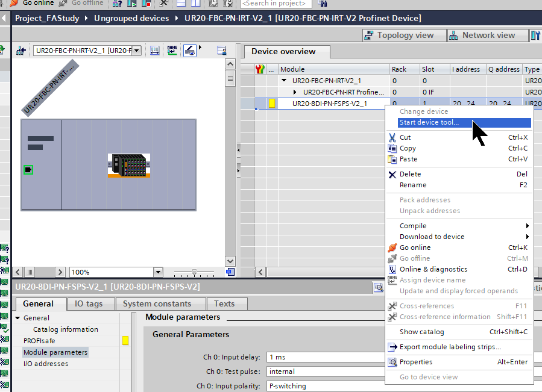Choose Start device tool from context menu
Screen dimensions: 542x392
tap(464, 123)
